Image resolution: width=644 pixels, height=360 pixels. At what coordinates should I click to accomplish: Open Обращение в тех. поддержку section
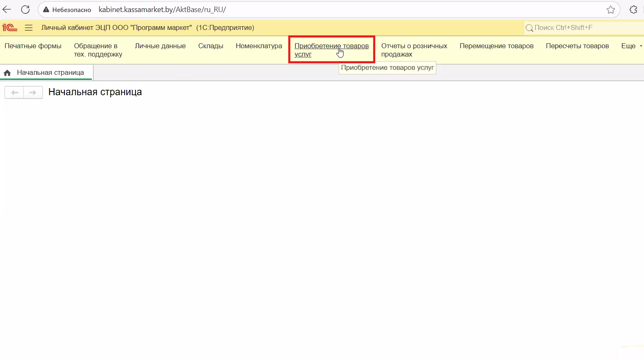pos(98,50)
